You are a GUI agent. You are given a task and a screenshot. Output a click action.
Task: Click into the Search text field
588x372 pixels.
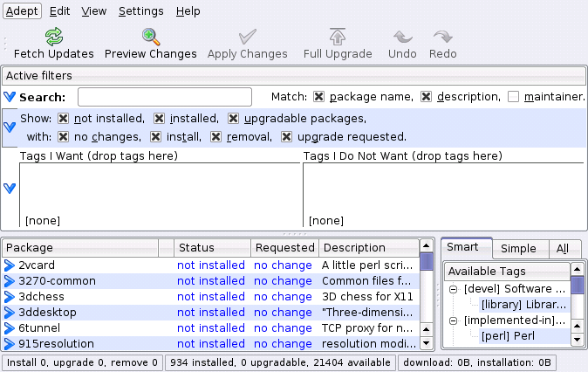pos(164,97)
